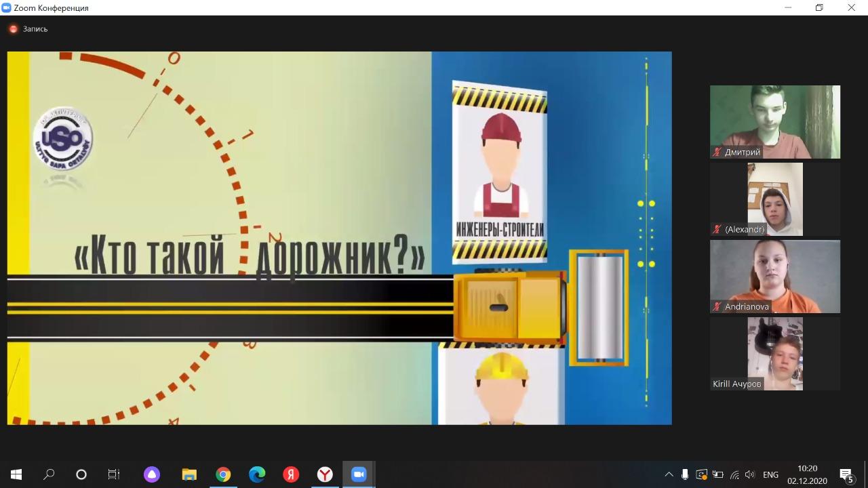Click the red Запись recording indicator
Screen dimensions: 868x488
tap(13, 29)
